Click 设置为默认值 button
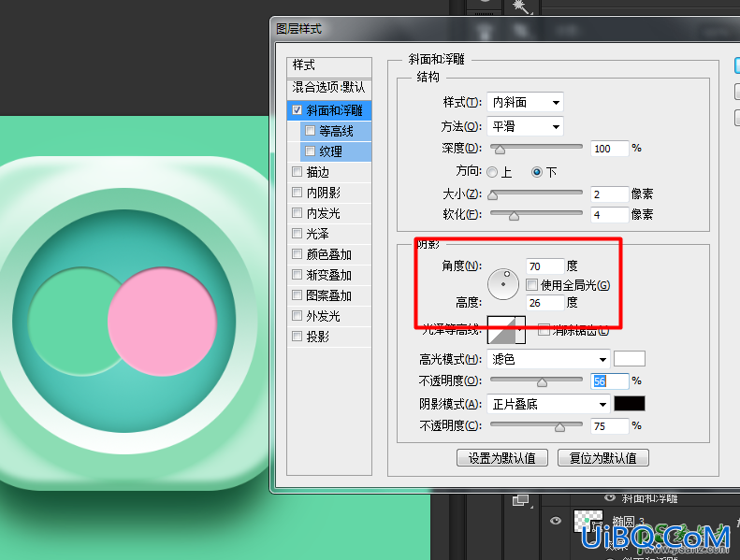 pos(502,457)
